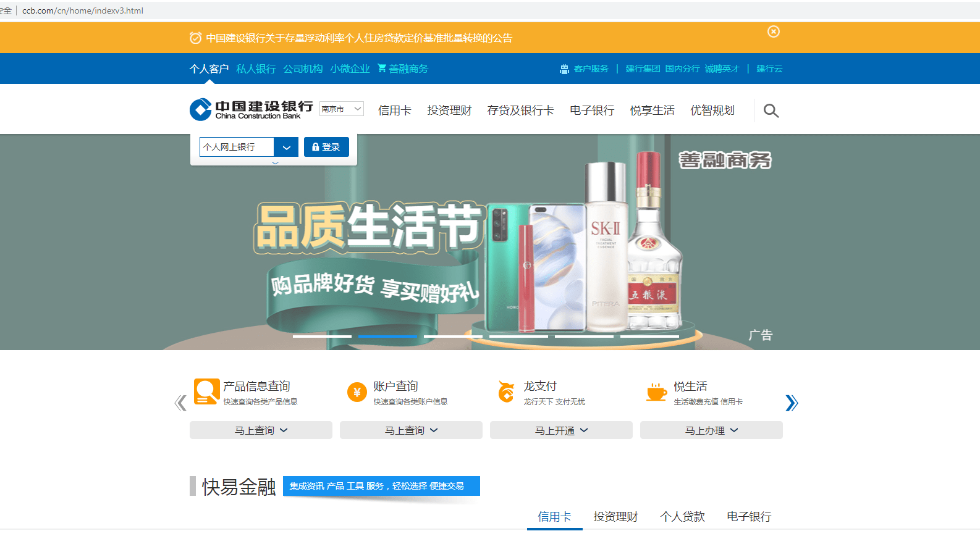Open the 客户服务 link

(591, 69)
